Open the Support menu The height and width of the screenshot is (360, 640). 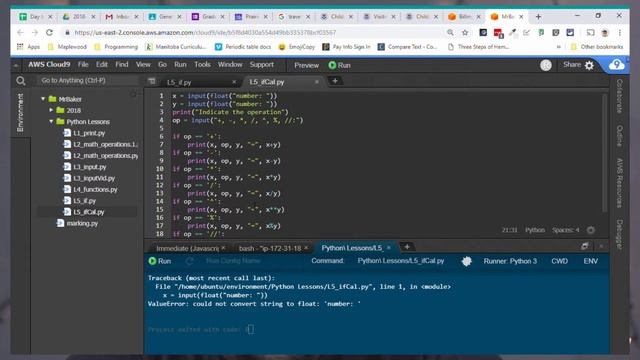[x=262, y=64]
